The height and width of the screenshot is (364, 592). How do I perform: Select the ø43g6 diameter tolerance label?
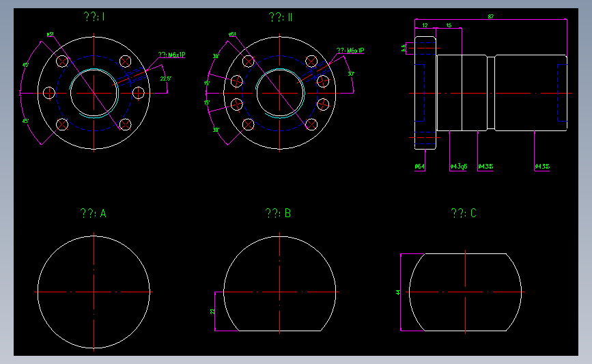tap(458, 166)
